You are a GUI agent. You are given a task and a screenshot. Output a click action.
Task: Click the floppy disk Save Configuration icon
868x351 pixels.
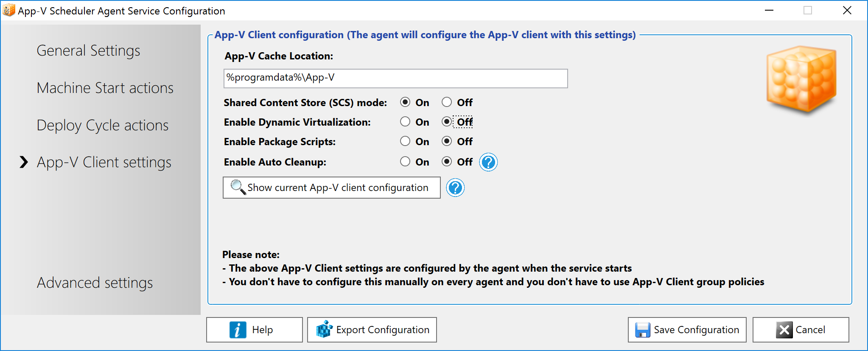coord(642,330)
